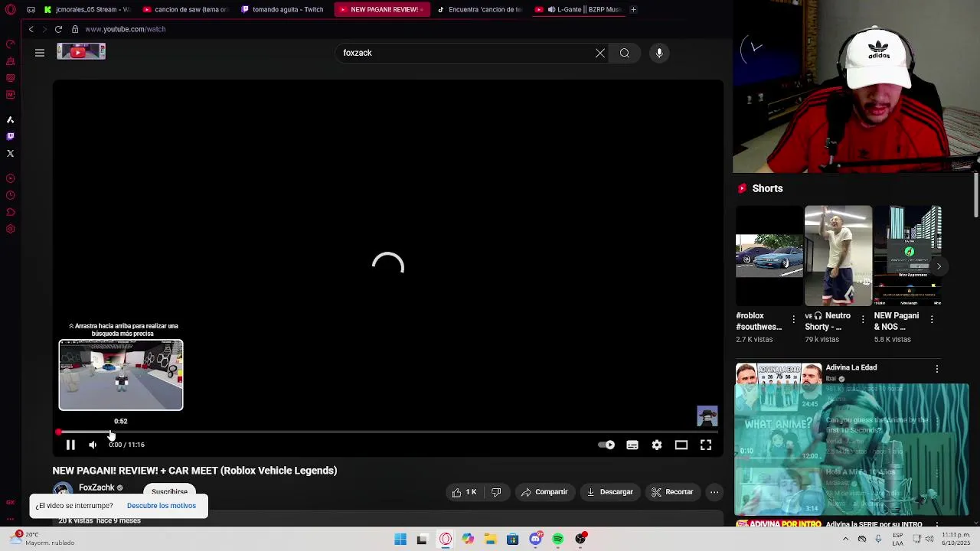Open options for Adivina La Edad
The width and height of the screenshot is (980, 551).
[x=937, y=369]
